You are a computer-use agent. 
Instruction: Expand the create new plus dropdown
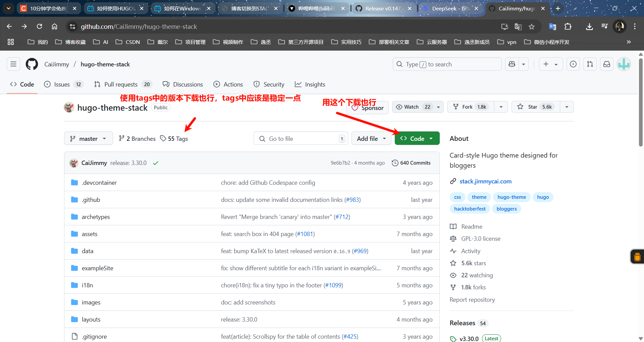[x=551, y=64]
